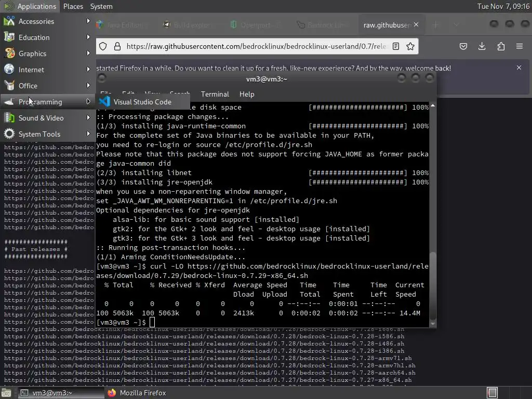Image resolution: width=532 pixels, height=399 pixels.
Task: Expand Sound & Video submenu arrow
Action: [x=88, y=118]
